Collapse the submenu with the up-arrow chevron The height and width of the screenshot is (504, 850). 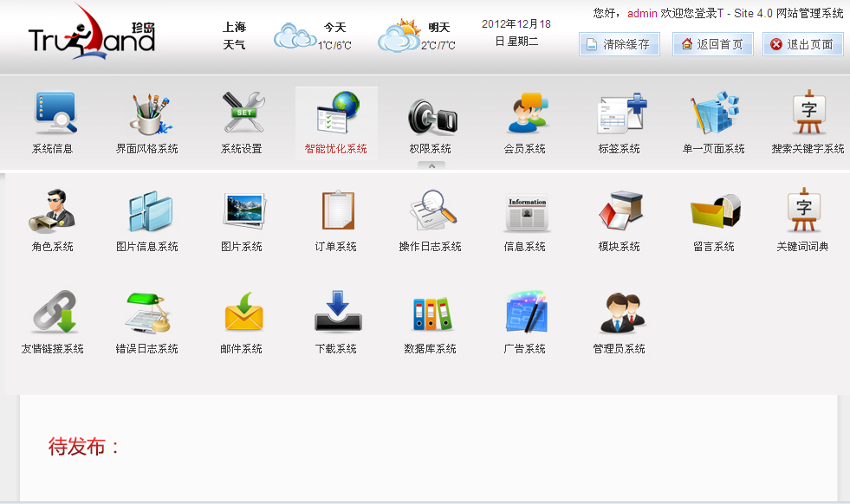pyautogui.click(x=431, y=165)
